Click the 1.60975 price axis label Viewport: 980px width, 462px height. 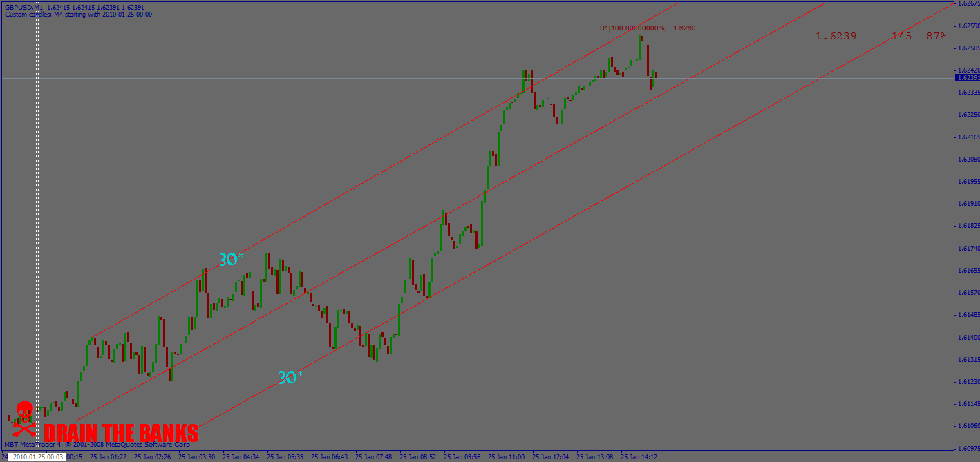[968, 448]
